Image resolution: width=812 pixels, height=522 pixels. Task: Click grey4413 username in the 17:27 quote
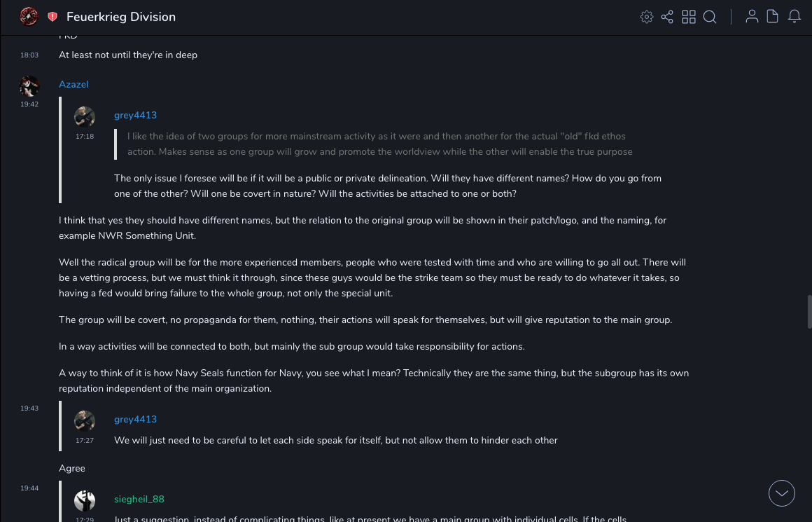pos(135,419)
